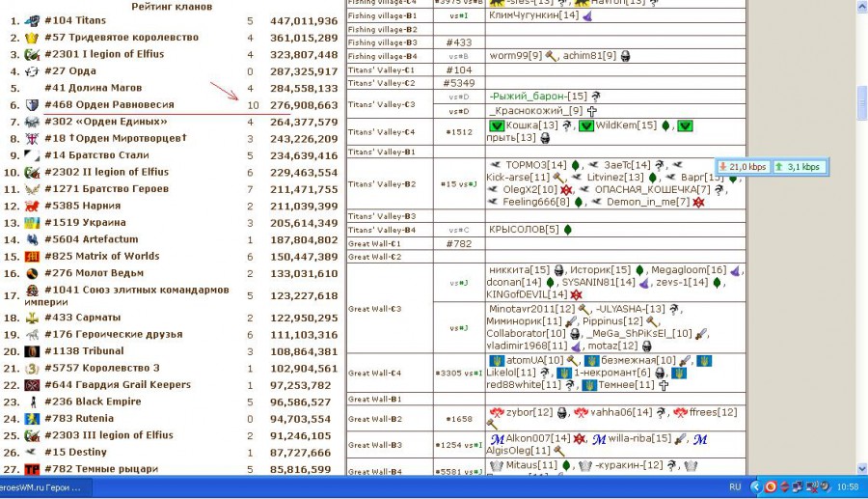Open clan link #176 Героические друзья
Screen dimensions: 868x499
pyautogui.click(x=114, y=335)
